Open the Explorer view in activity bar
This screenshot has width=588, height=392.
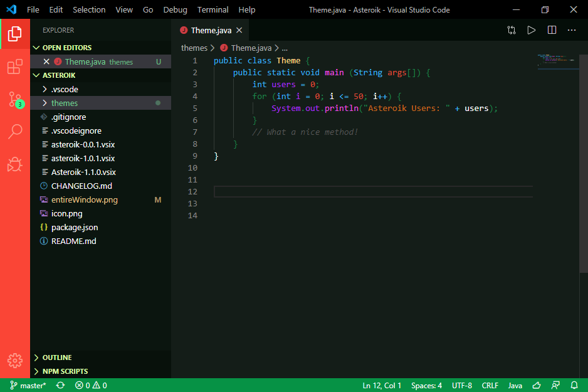point(15,34)
